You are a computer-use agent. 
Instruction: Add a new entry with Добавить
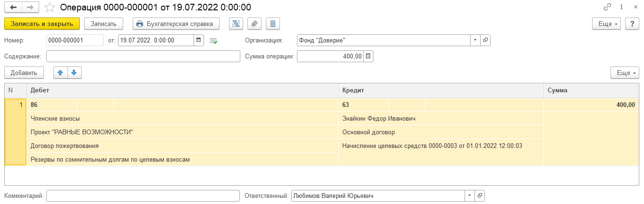24,73
